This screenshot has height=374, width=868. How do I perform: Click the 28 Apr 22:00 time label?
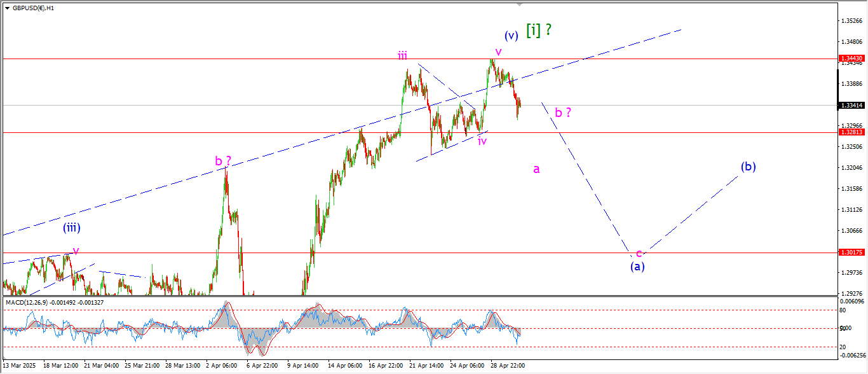(x=508, y=366)
